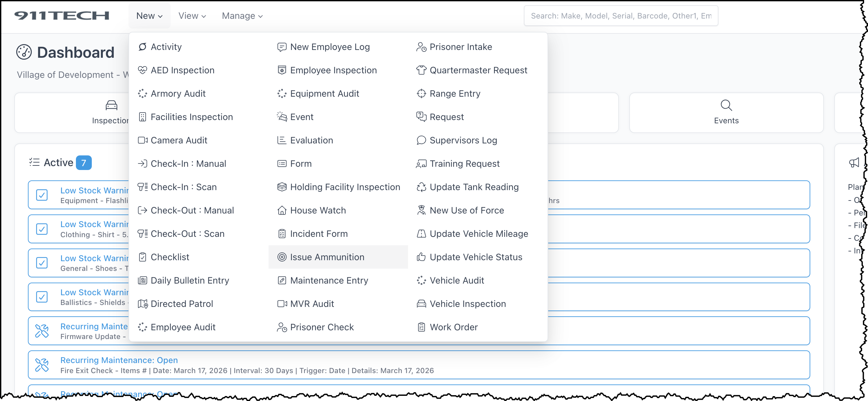
Task: Click the Range Entry crosshair icon
Action: click(421, 93)
